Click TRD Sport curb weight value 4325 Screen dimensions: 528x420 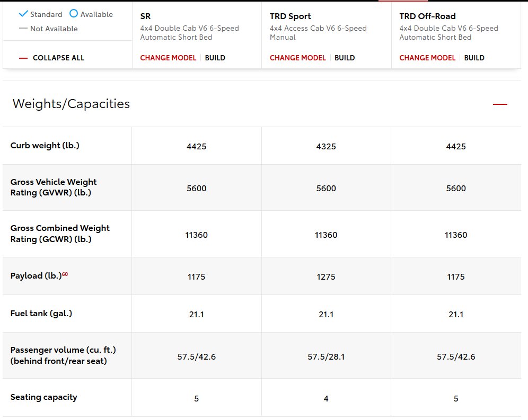326,146
